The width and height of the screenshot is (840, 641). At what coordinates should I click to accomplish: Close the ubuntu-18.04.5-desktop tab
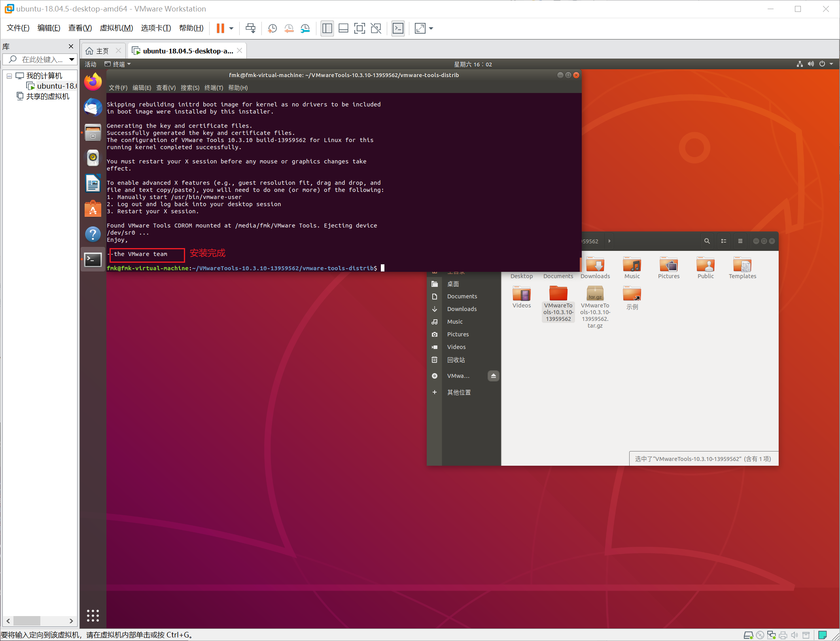pos(239,51)
